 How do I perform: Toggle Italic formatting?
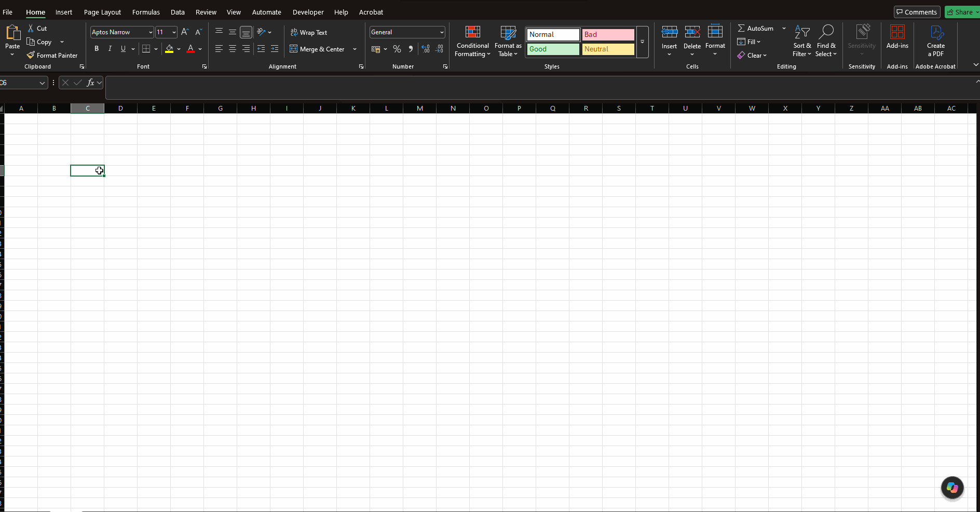[110, 49]
